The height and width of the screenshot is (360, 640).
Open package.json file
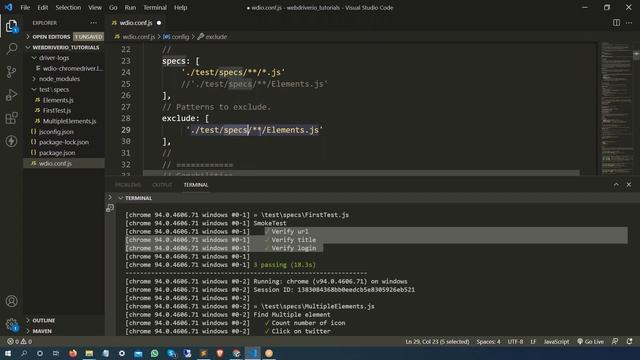click(x=64, y=153)
